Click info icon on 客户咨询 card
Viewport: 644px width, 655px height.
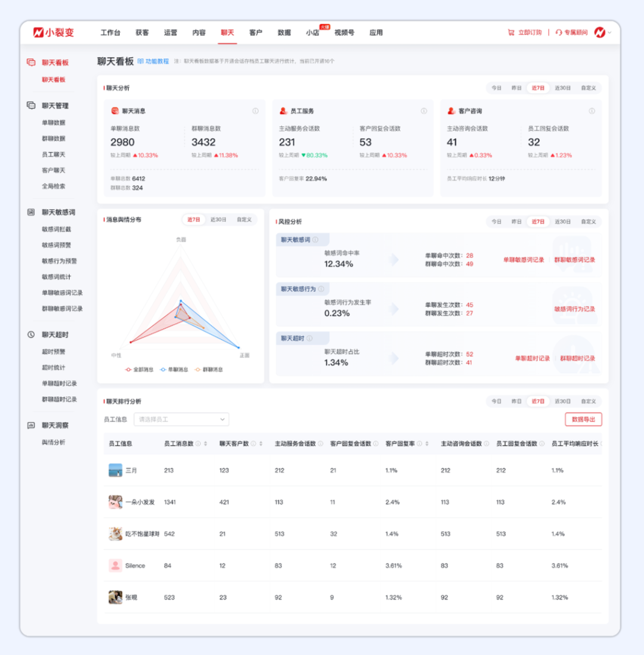point(592,111)
